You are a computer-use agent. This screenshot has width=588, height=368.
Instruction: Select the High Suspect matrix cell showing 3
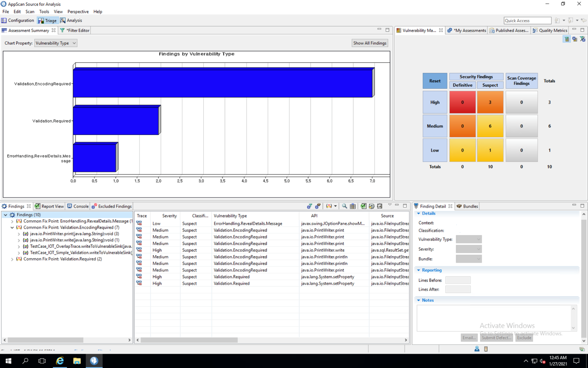[490, 103]
